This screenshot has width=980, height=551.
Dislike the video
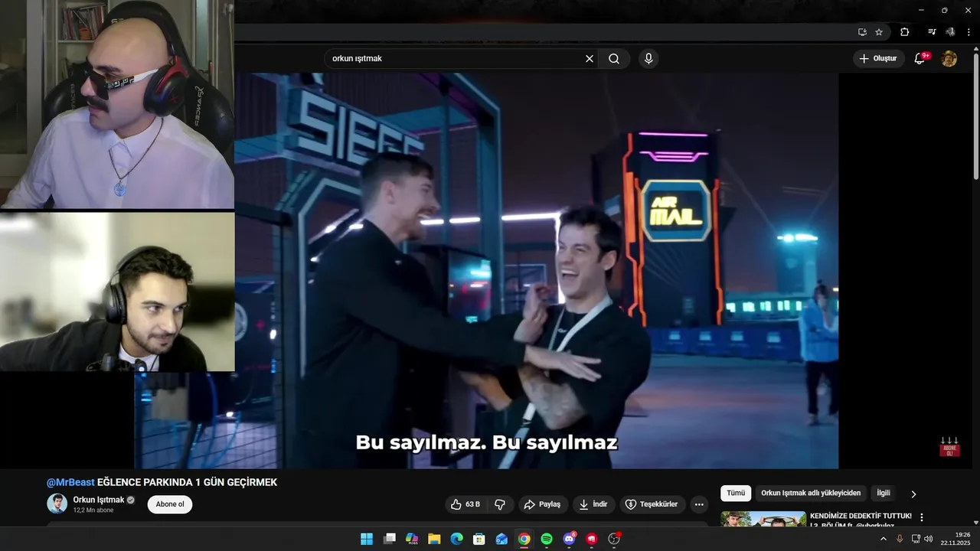(x=500, y=504)
